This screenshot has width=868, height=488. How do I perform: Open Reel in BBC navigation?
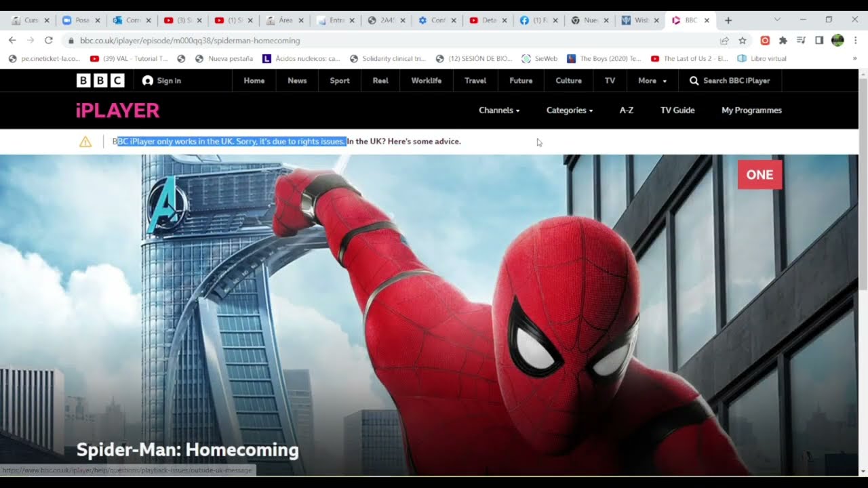click(x=380, y=81)
